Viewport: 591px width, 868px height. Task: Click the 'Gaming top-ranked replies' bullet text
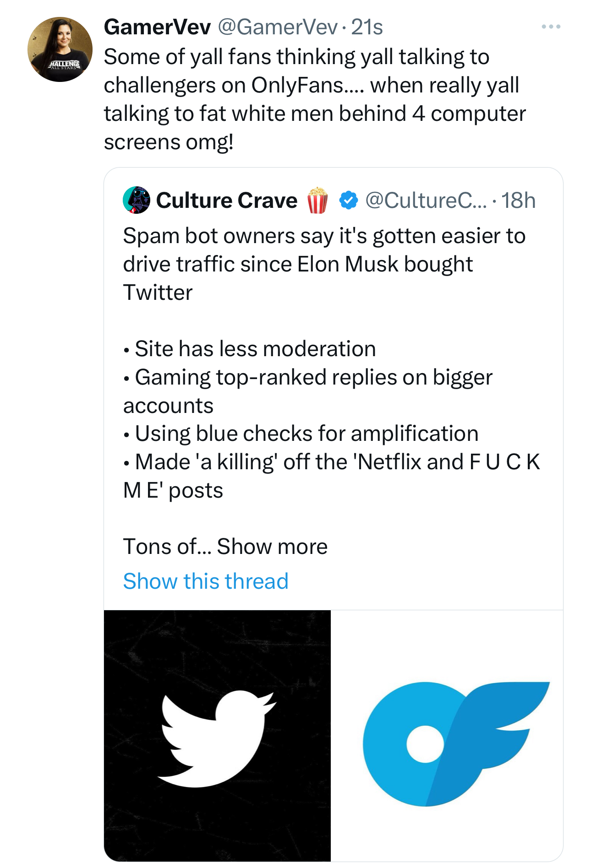click(x=308, y=391)
